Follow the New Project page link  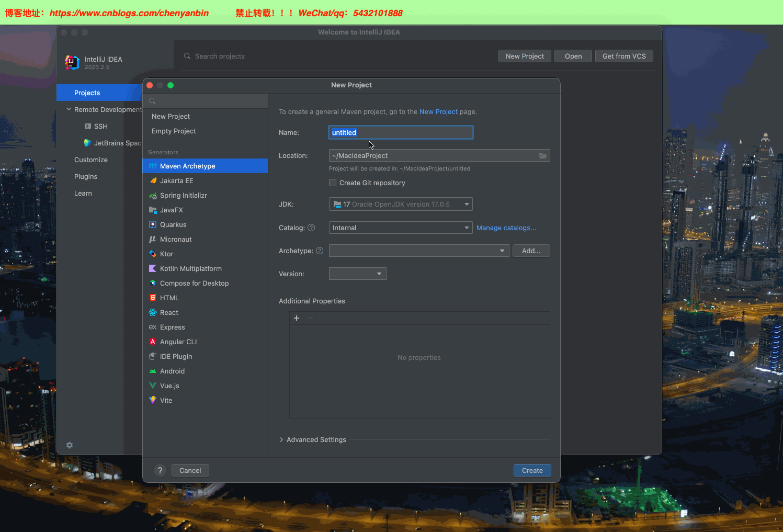438,111
